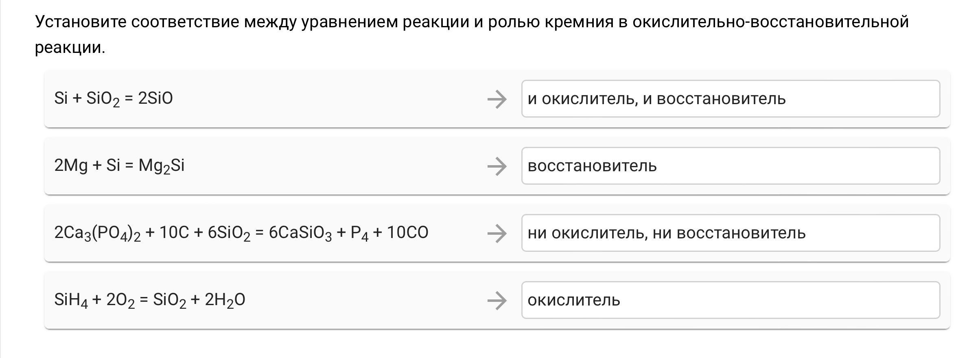This screenshot has height=358, width=980.
Task: Click arrow next to SiH4 + 2O2 equation
Action: 497,300
